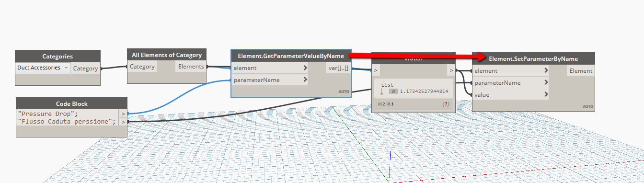Screen dimensions: 644x183
Task: Select Element.SetParameterByName node header
Action: pyautogui.click(x=533, y=58)
